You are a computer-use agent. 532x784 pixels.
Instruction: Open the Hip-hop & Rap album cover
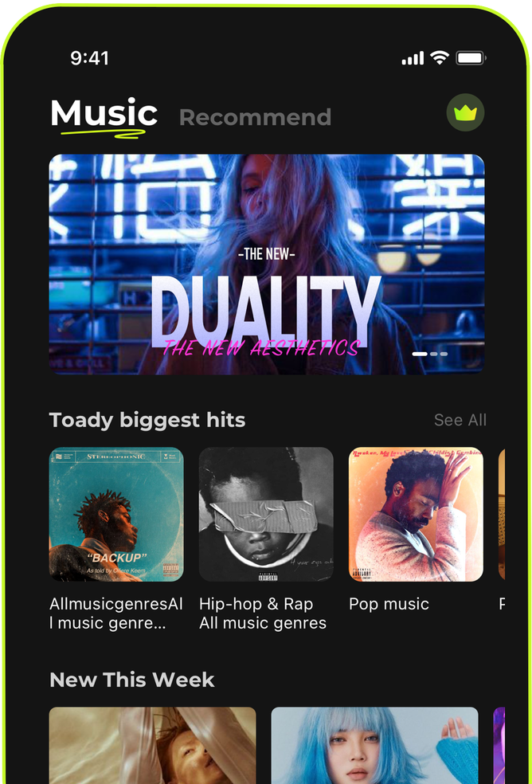click(266, 514)
